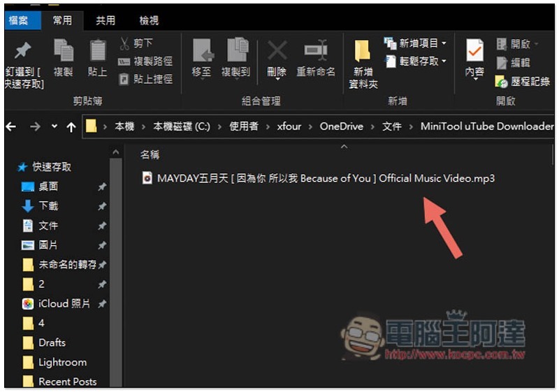
Task: Switch to the 共用 (Share) tab
Action: pos(106,20)
